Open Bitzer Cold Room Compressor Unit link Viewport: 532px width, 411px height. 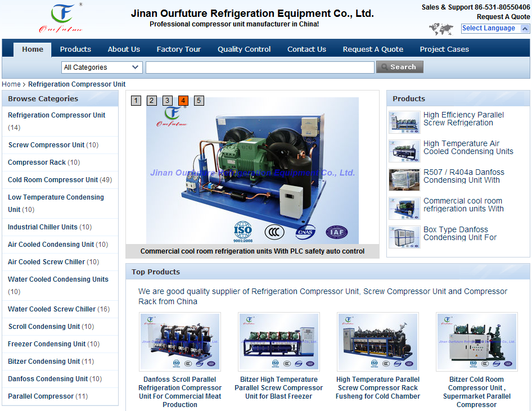point(477,392)
